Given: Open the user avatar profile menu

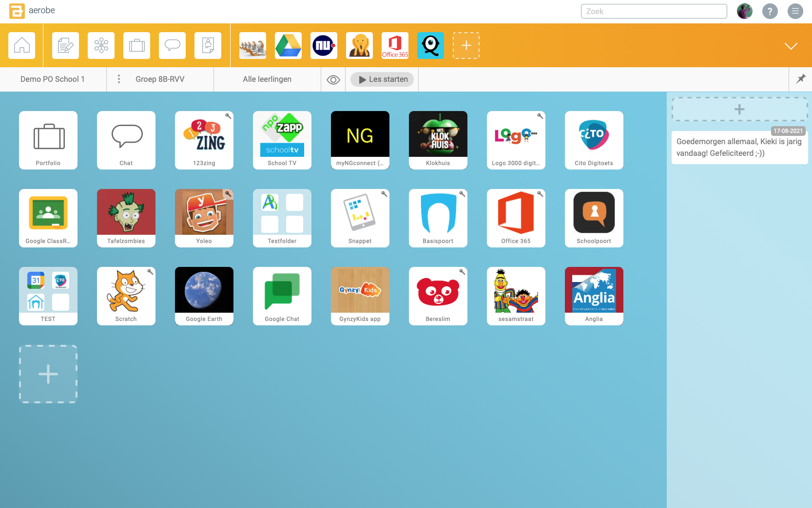Looking at the screenshot, I should coord(744,11).
